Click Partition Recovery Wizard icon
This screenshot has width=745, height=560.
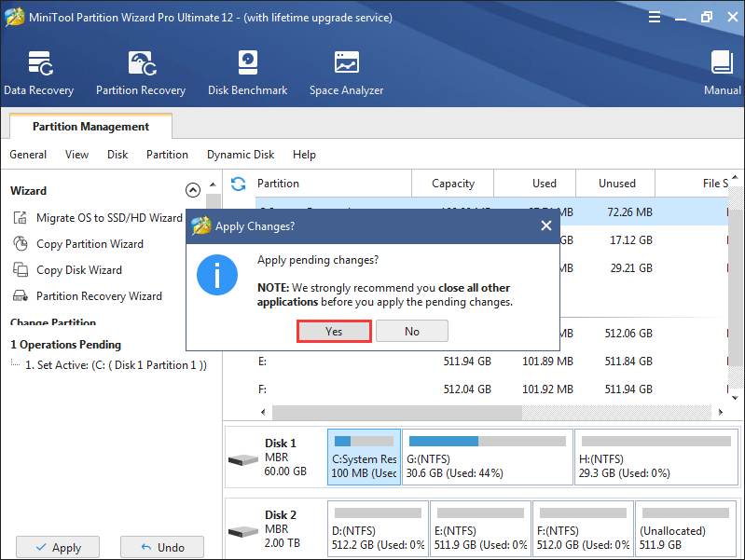(x=20, y=296)
